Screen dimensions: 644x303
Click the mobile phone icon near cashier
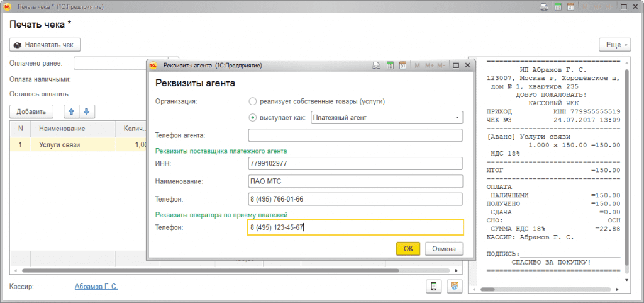[x=433, y=287]
